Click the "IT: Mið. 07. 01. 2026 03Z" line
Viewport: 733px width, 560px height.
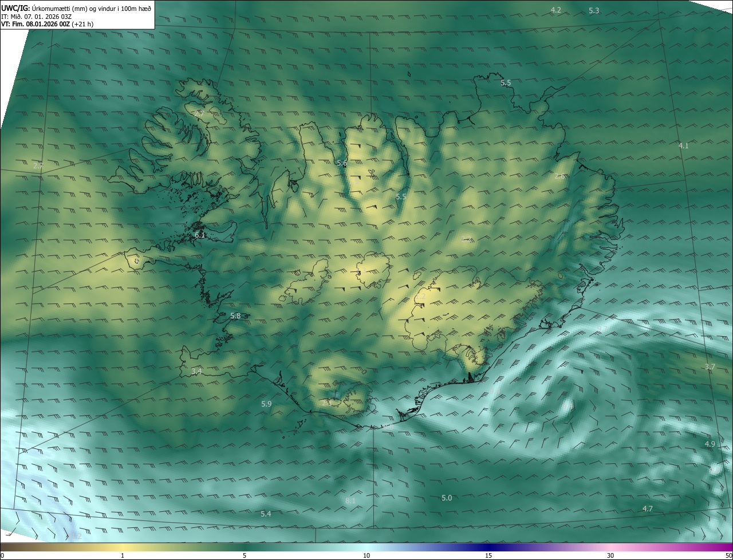[36, 17]
